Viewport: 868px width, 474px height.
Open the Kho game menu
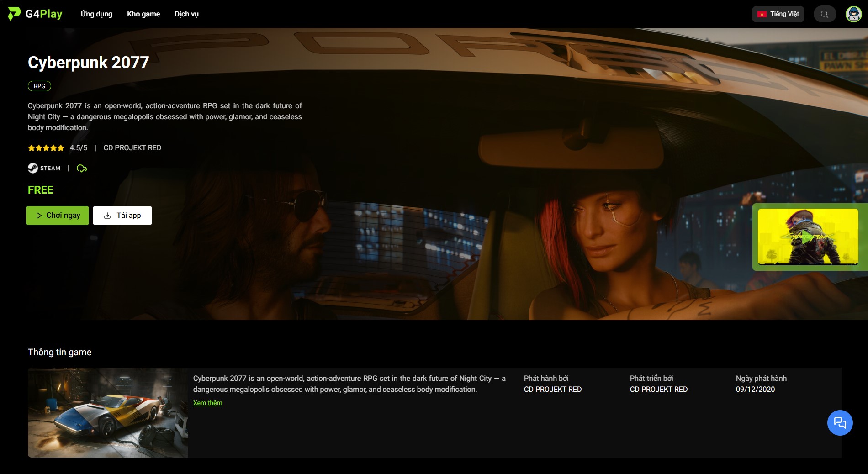143,14
